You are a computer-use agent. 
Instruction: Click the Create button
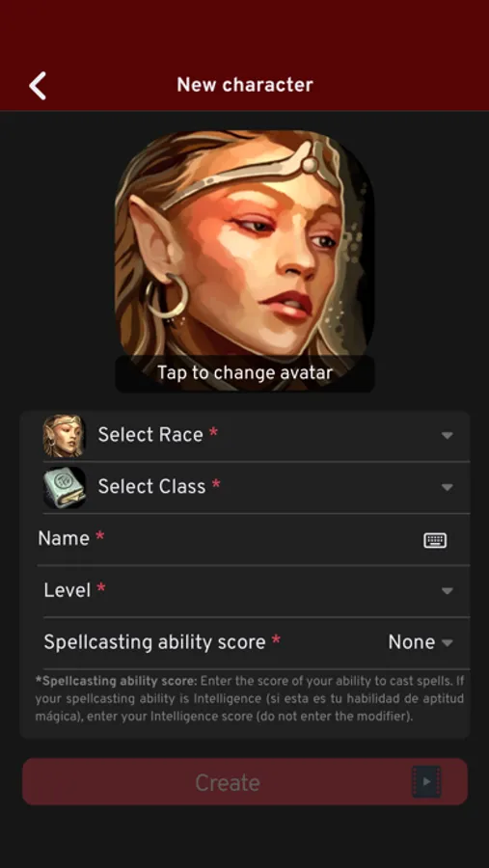pos(245,781)
